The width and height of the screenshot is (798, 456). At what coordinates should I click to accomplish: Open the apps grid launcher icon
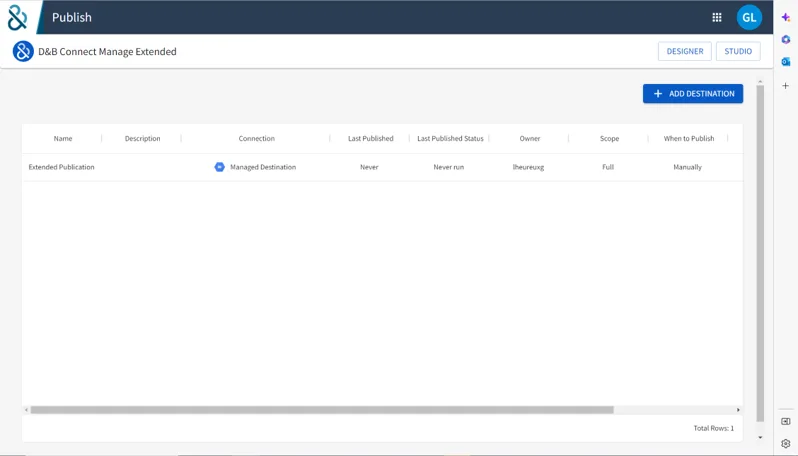coord(717,17)
